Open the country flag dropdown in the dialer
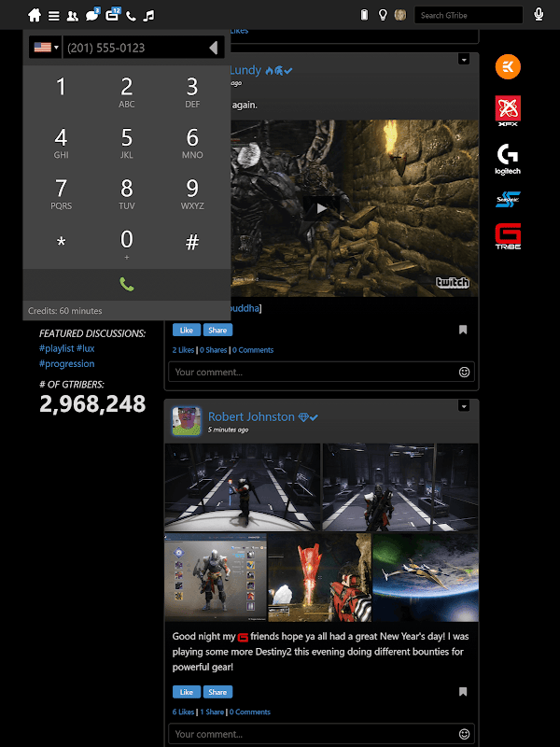The height and width of the screenshot is (747, 560). (45, 48)
